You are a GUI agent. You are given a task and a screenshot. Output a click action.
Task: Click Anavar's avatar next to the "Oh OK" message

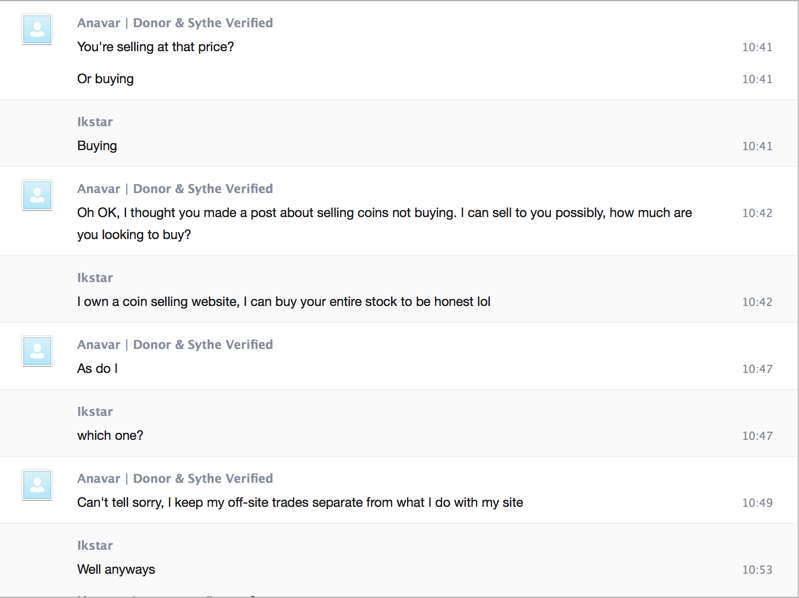(37, 196)
